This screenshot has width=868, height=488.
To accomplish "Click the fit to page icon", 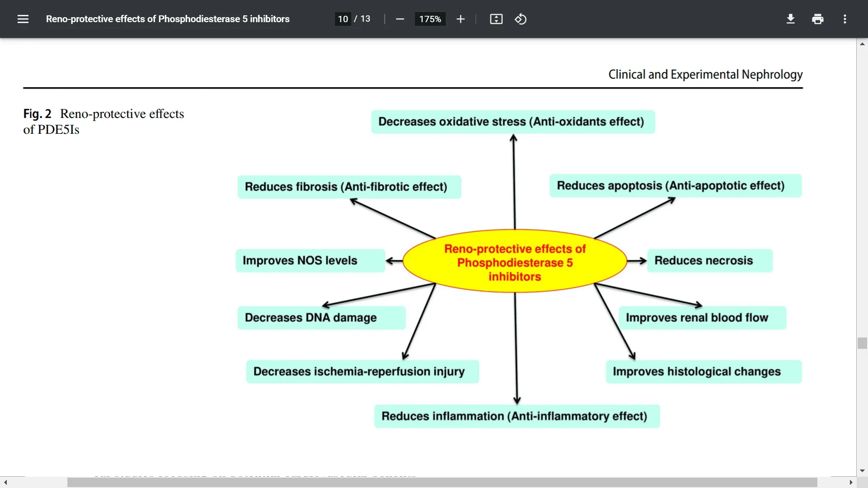I will (x=496, y=19).
